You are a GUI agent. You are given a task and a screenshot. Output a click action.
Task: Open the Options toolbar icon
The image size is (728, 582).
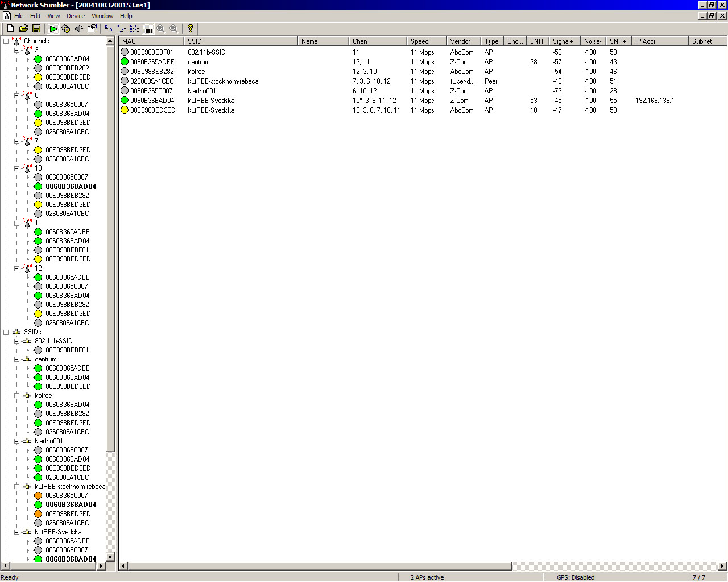[92, 28]
